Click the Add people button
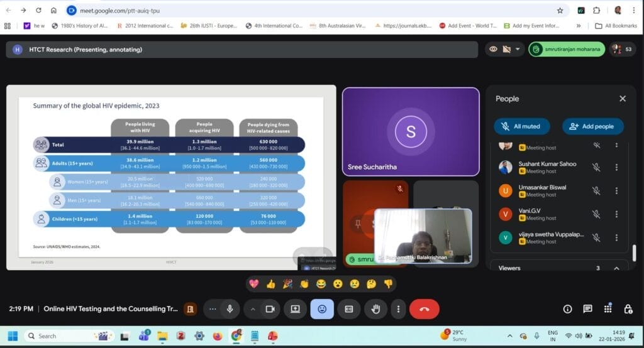Viewport: 644px width, 348px height. (592, 126)
